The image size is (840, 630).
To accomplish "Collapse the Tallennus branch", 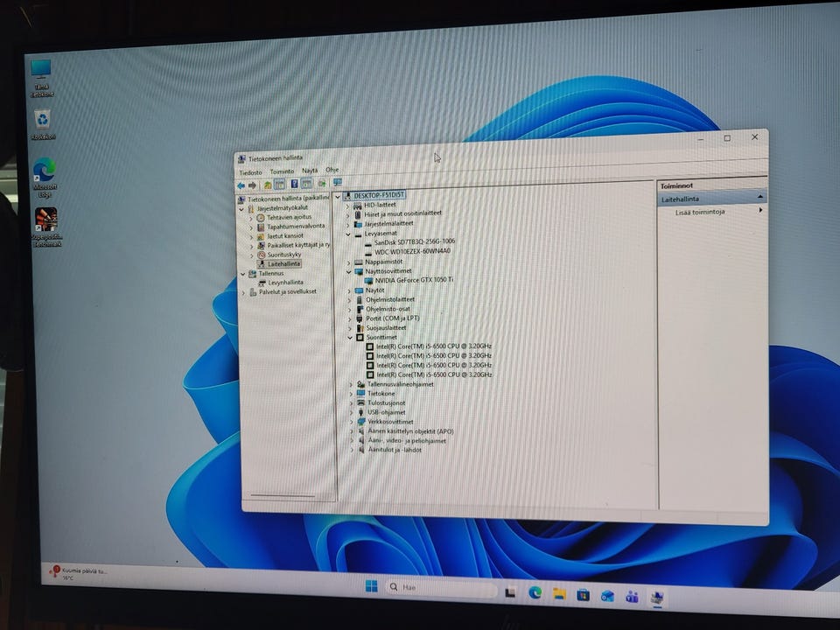I will [242, 274].
